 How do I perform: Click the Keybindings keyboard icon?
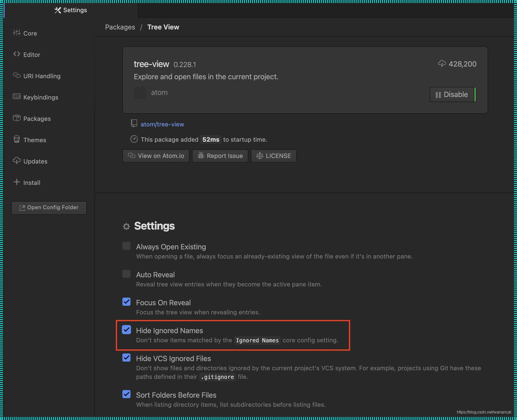click(17, 96)
